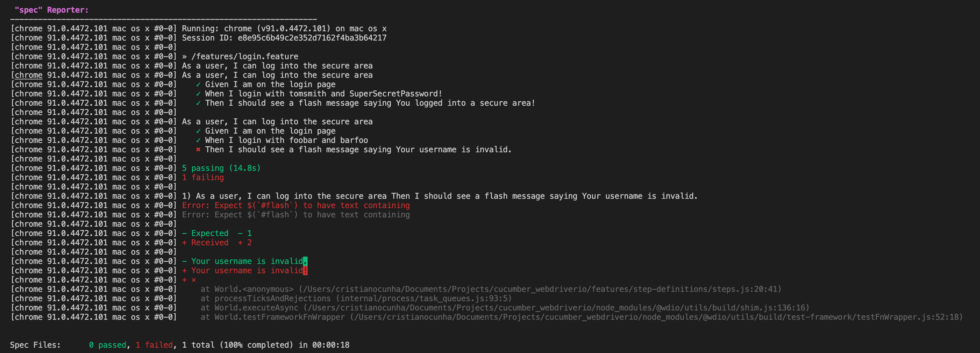Click the '"spec" Reporter:' heading
Image resolution: width=980 pixels, height=353 pixels.
[x=51, y=10]
